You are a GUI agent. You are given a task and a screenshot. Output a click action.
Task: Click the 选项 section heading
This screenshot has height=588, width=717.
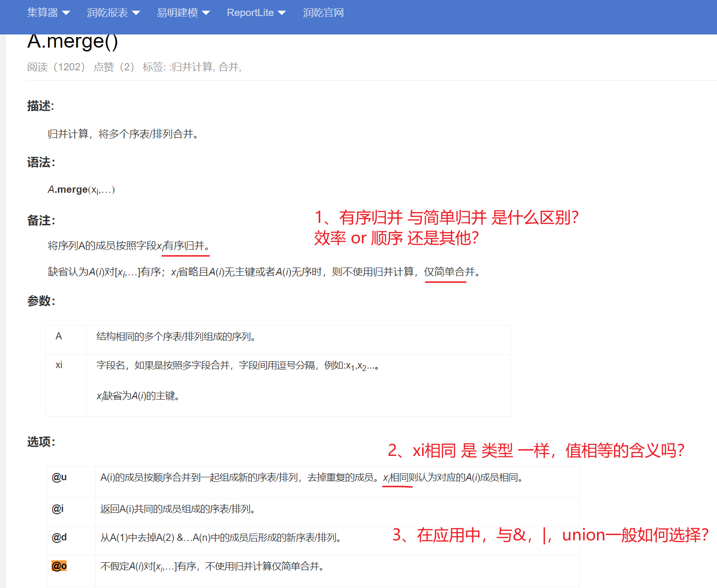pyautogui.click(x=41, y=442)
